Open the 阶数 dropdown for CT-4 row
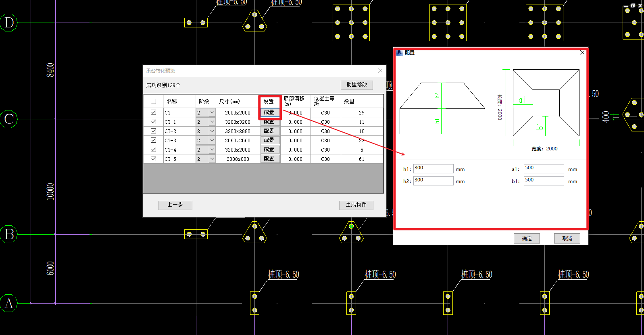644x335 pixels. pos(212,150)
